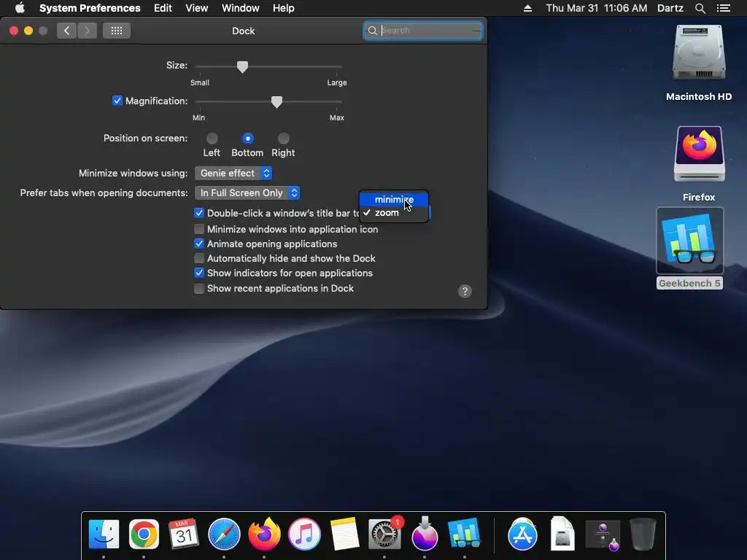The width and height of the screenshot is (747, 560).
Task: Enable automatically hide and show Dock
Action: (199, 258)
